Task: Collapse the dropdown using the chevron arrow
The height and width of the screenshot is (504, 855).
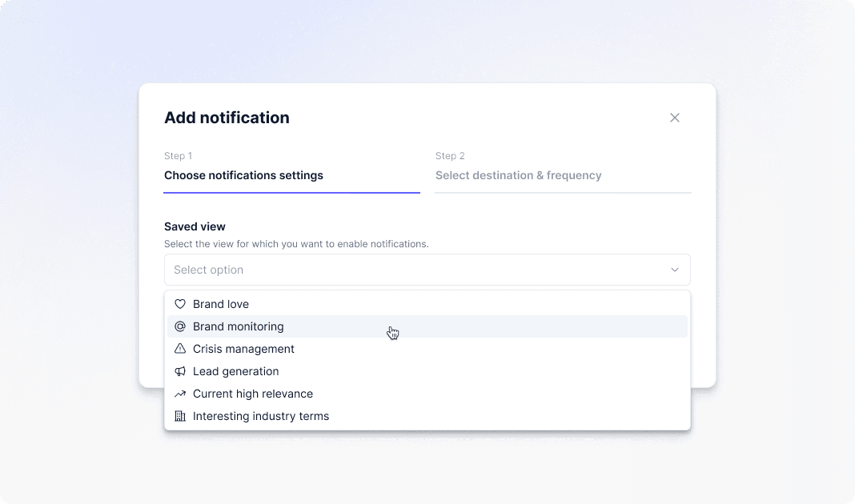Action: click(x=674, y=270)
